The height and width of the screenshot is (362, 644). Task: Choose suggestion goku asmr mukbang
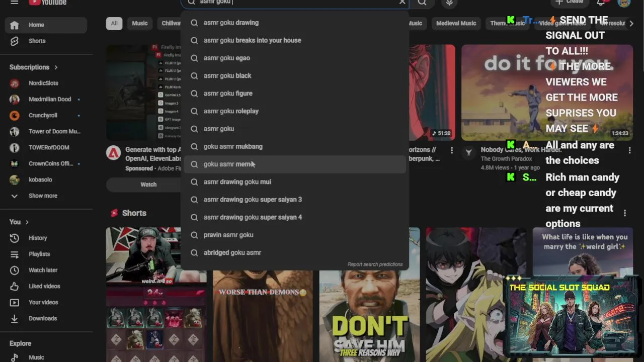(295, 146)
